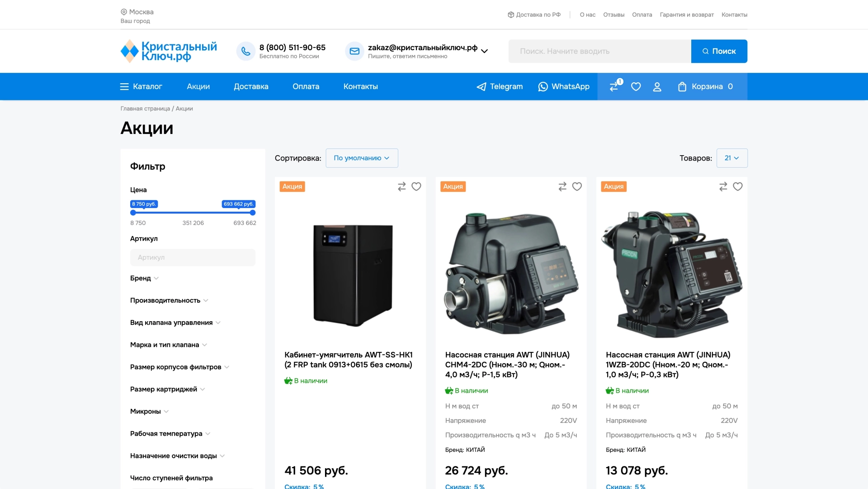The height and width of the screenshot is (489, 868).
Task: Open the О нас top link
Action: pos(588,14)
